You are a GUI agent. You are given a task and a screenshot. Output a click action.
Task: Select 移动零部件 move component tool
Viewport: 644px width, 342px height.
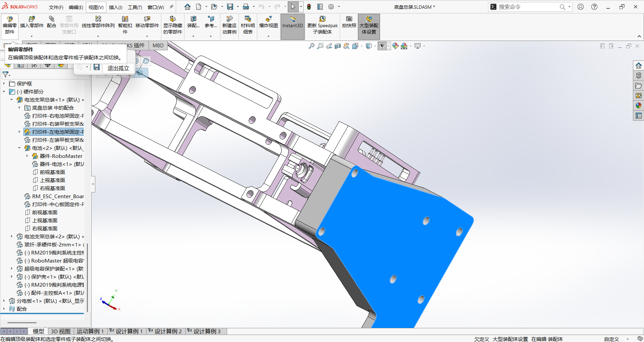point(147,22)
